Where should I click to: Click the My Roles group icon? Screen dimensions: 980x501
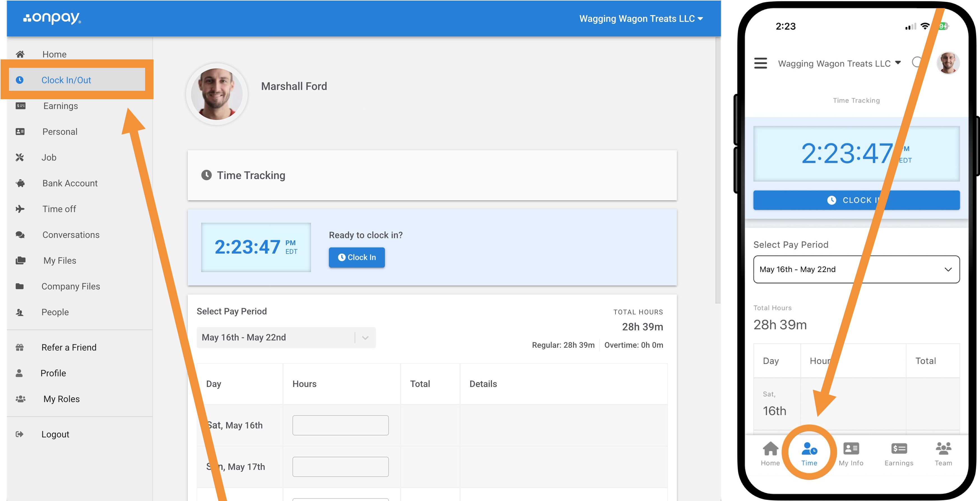[20, 399]
